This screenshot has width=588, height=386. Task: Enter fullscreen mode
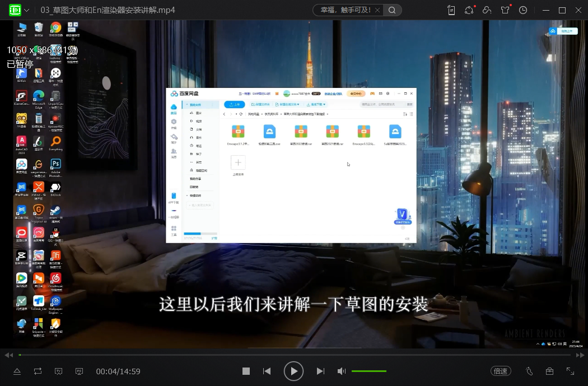pos(571,371)
